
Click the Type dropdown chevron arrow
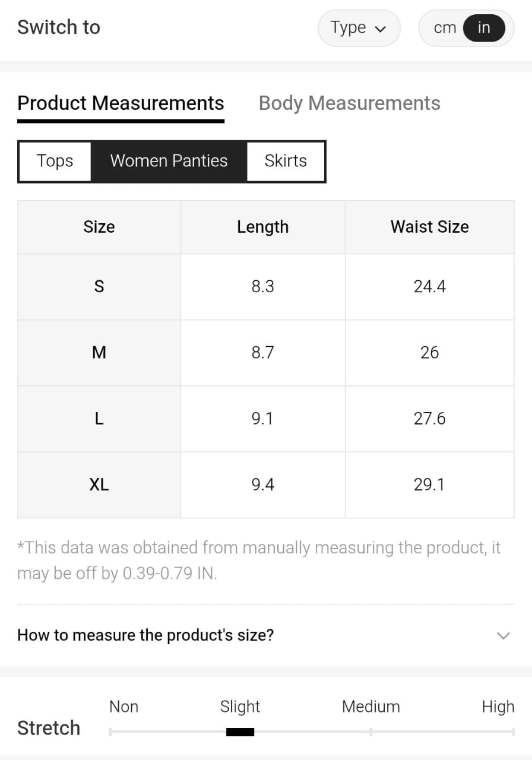381,28
